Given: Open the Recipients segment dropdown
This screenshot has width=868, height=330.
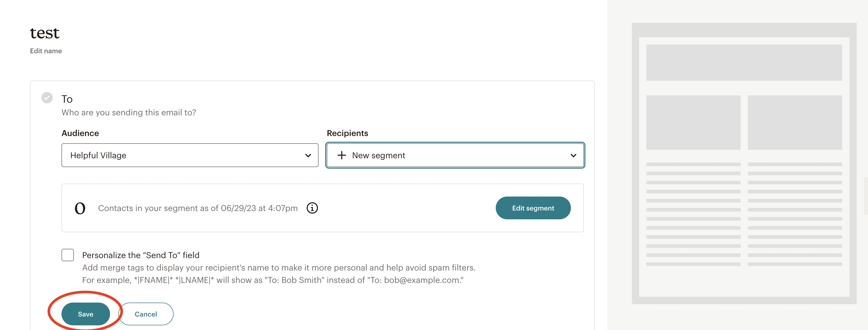Looking at the screenshot, I should 455,155.
